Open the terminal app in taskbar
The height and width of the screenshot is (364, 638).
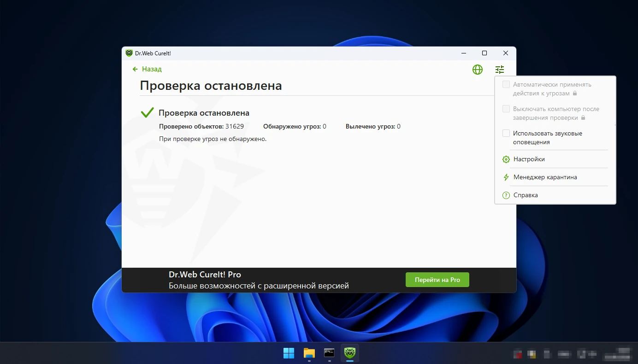click(329, 353)
